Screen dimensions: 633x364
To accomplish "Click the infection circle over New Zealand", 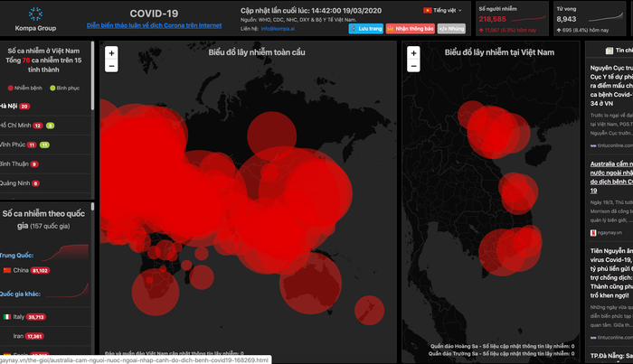I will [x=369, y=310].
